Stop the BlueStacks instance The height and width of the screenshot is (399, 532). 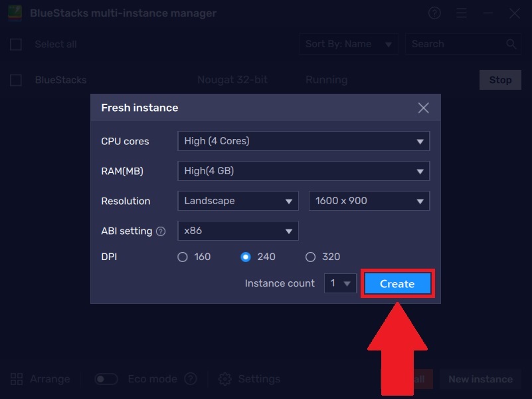tap(500, 80)
